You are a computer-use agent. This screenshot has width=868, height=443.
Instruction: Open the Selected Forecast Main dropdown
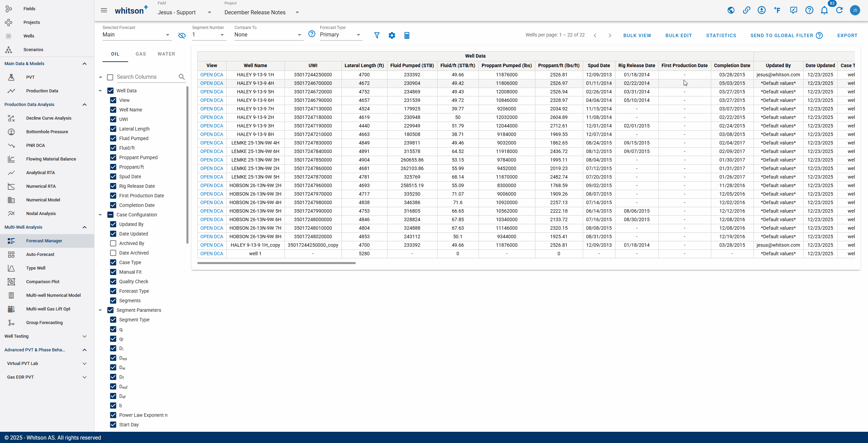136,35
